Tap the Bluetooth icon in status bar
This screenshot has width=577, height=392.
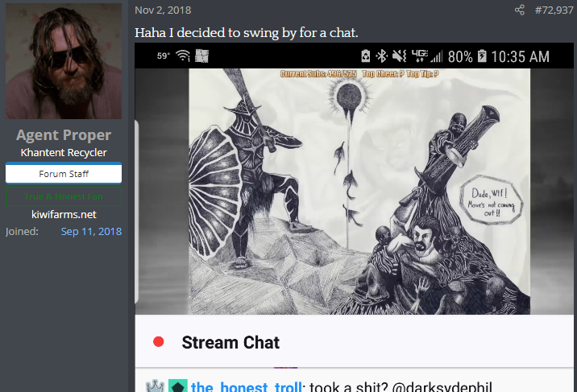(382, 56)
